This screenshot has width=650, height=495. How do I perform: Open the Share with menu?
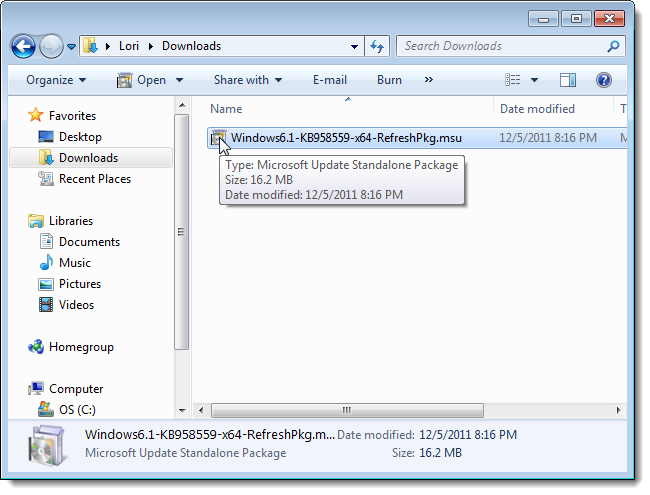click(x=248, y=80)
